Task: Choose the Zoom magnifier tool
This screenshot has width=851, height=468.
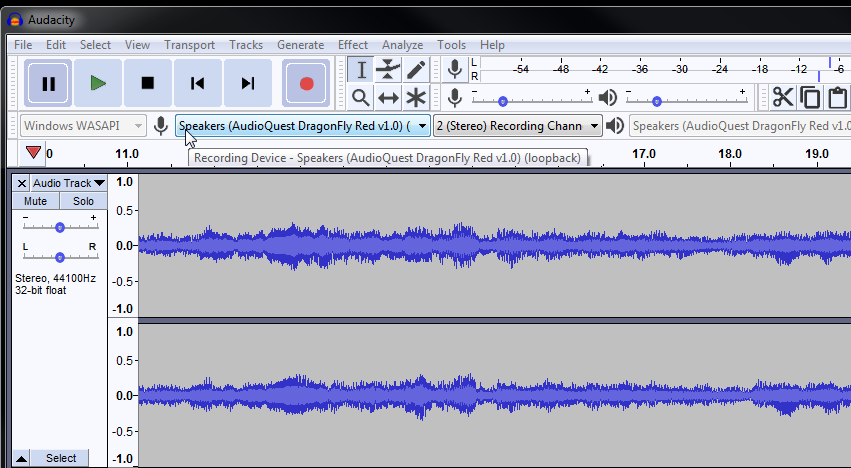Action: click(361, 98)
